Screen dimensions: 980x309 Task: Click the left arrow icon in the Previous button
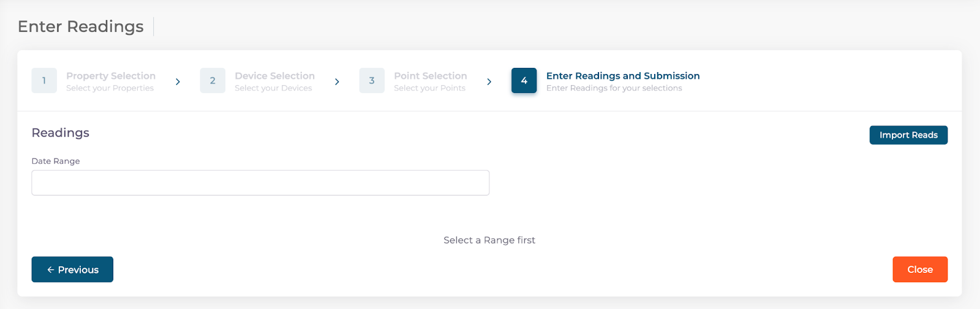click(51, 270)
